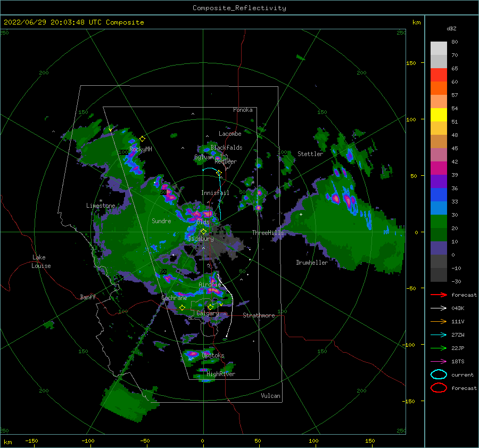Click the ThreeHills city label
The width and height of the screenshot is (479, 448).
pyautogui.click(x=268, y=233)
